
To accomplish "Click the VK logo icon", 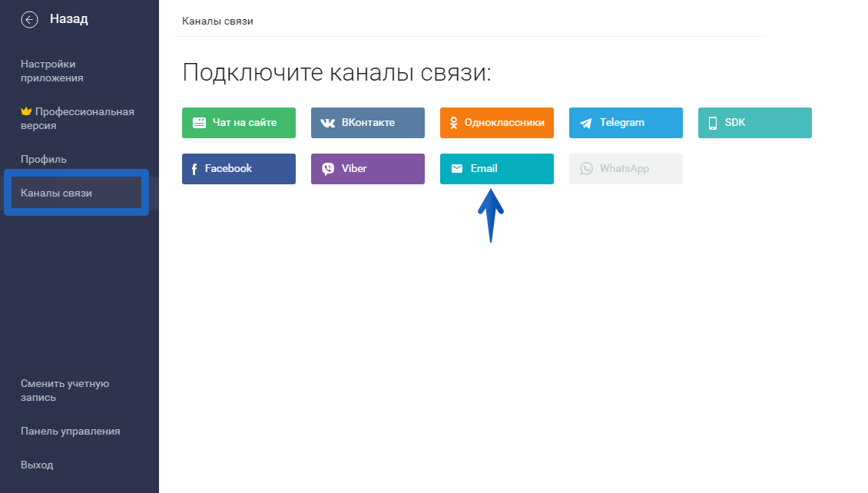I will 328,123.
